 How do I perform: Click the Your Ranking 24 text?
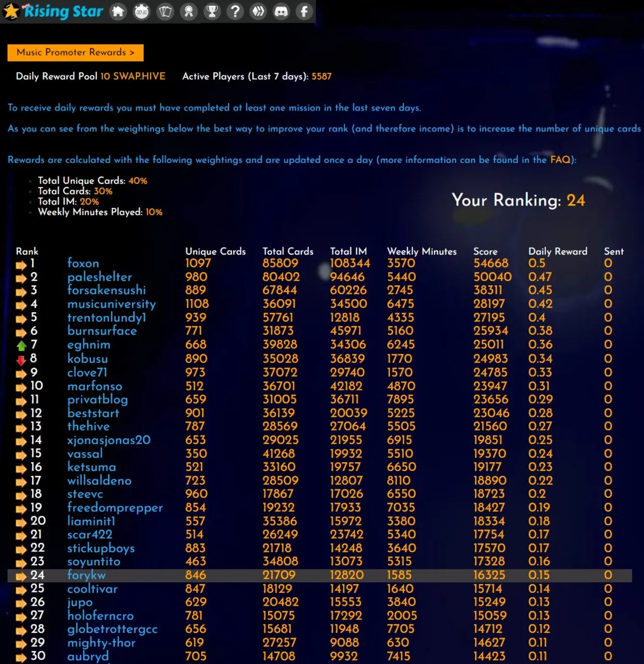point(519,200)
